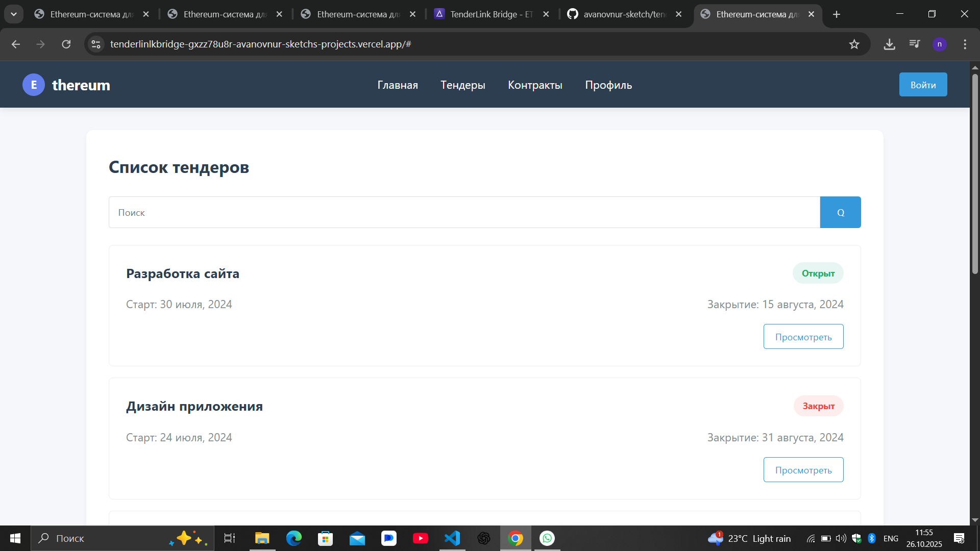Screen dimensions: 980x551
Task: Click the magnifier search button
Action: 840,212
